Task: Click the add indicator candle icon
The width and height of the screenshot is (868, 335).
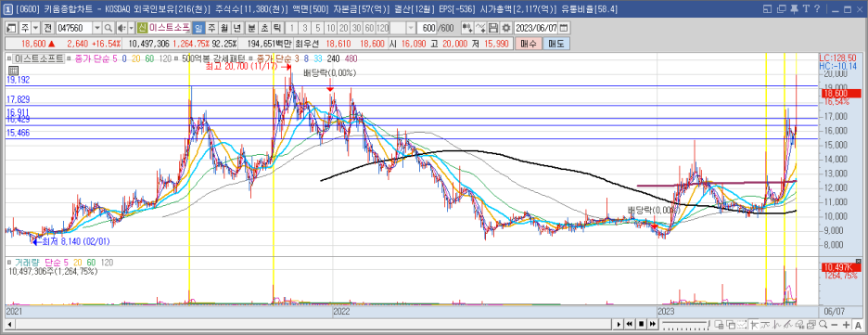Action: [467, 28]
